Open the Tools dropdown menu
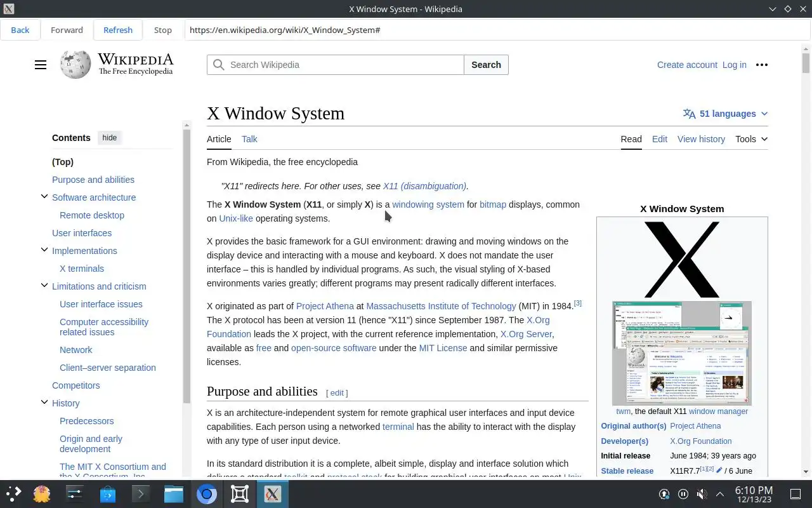Image resolution: width=812 pixels, height=508 pixels. pyautogui.click(x=751, y=139)
